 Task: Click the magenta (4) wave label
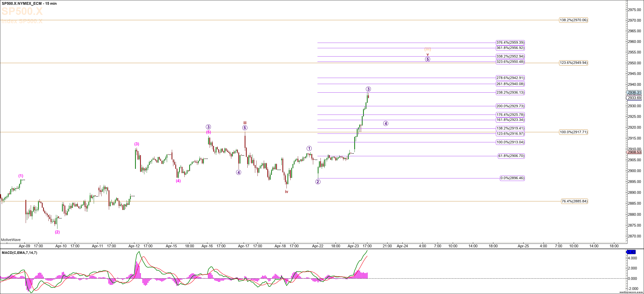pos(178,181)
